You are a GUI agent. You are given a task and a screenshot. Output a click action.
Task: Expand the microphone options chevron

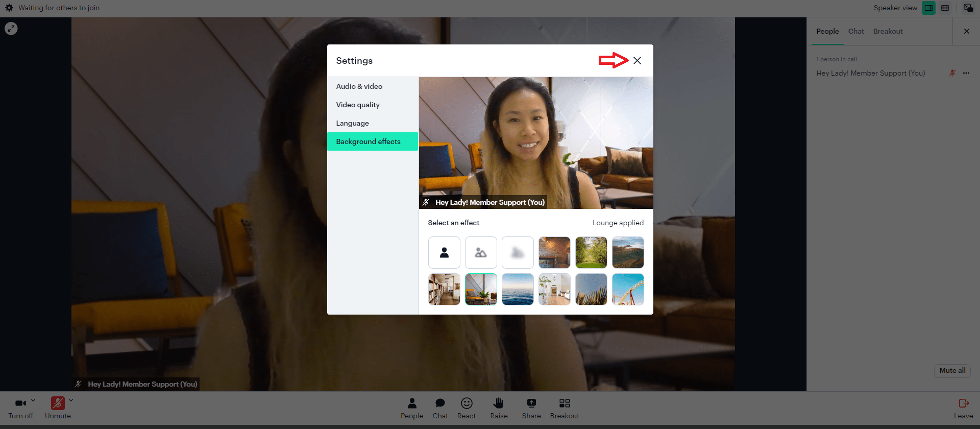pyautogui.click(x=71, y=400)
